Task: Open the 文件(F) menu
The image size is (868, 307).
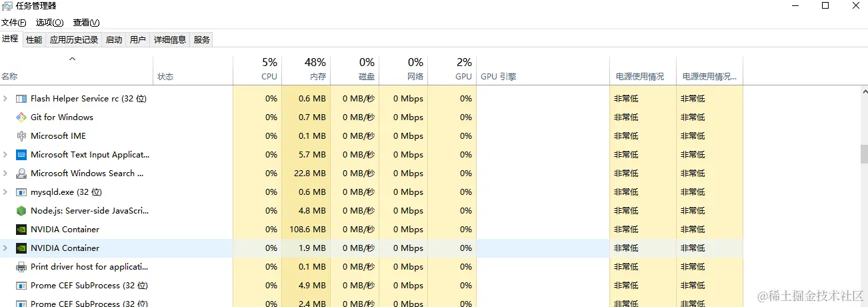Action: 14,23
